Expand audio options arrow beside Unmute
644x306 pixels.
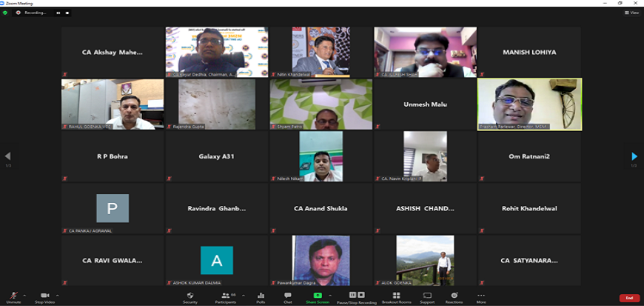tap(24, 294)
